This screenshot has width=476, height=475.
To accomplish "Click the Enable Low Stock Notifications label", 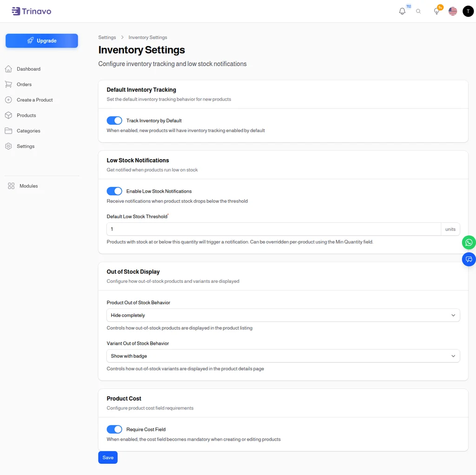I will [x=159, y=191].
